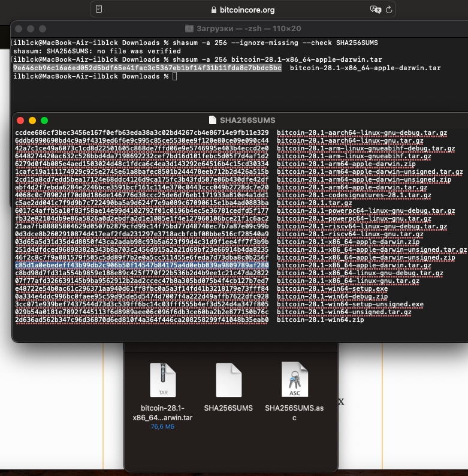Click bitcoin-28.1-arm64-apple-darwin.tar.gz entry
Viewport: 468px width, 476px height.
coord(352,187)
